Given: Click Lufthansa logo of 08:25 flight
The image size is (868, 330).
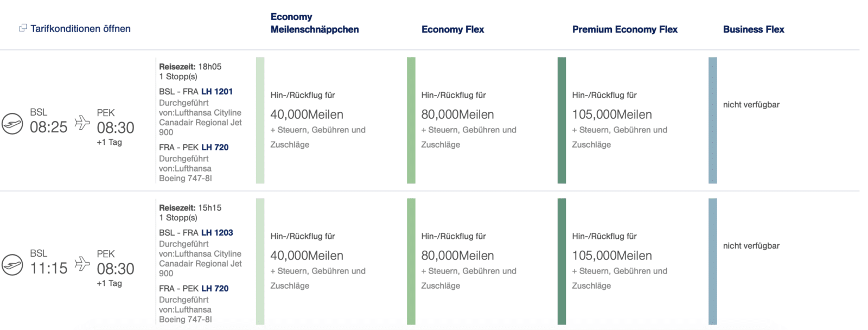Looking at the screenshot, I should (x=12, y=124).
